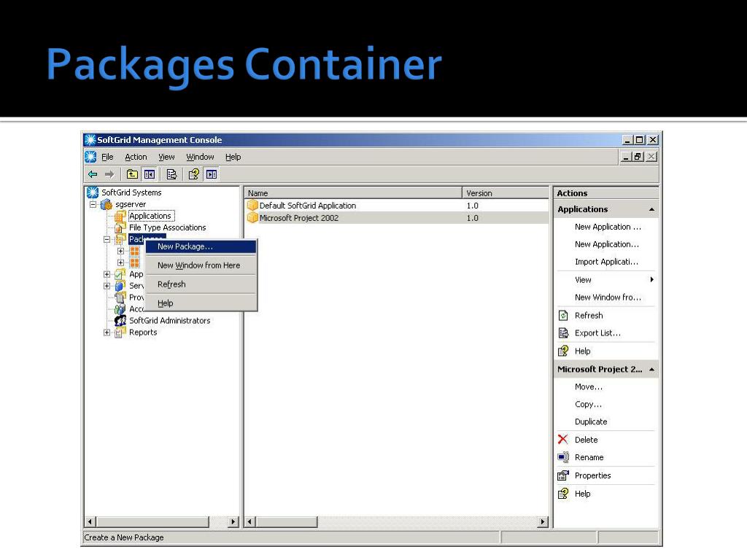Expand the second package under Packages
The width and height of the screenshot is (747, 560).
pyautogui.click(x=120, y=262)
